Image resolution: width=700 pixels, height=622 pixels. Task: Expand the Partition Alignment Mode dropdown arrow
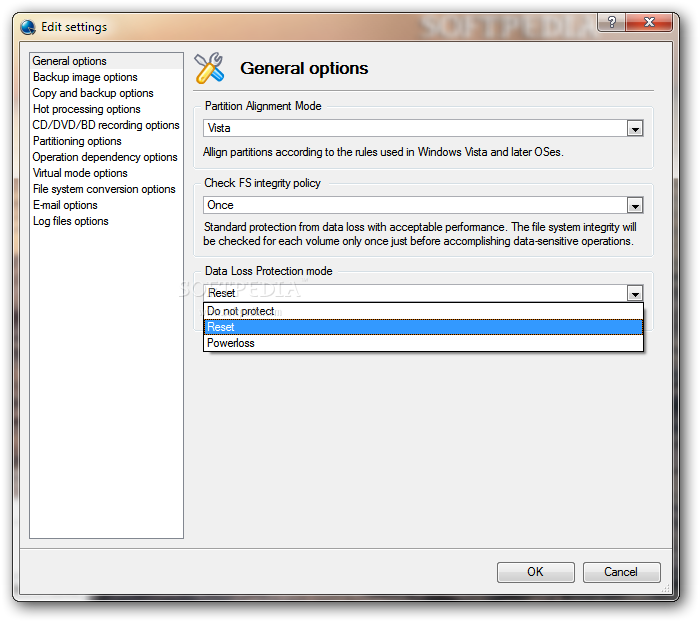[635, 129]
